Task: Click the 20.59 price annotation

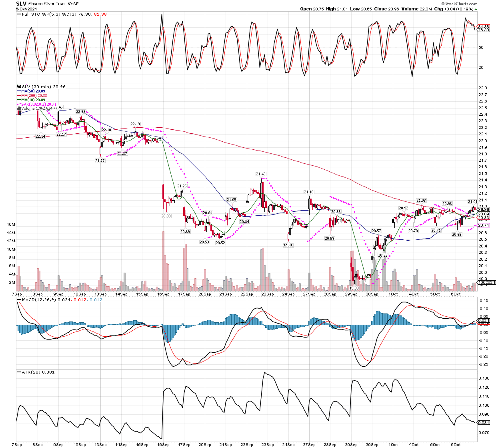Action: pos(330,239)
